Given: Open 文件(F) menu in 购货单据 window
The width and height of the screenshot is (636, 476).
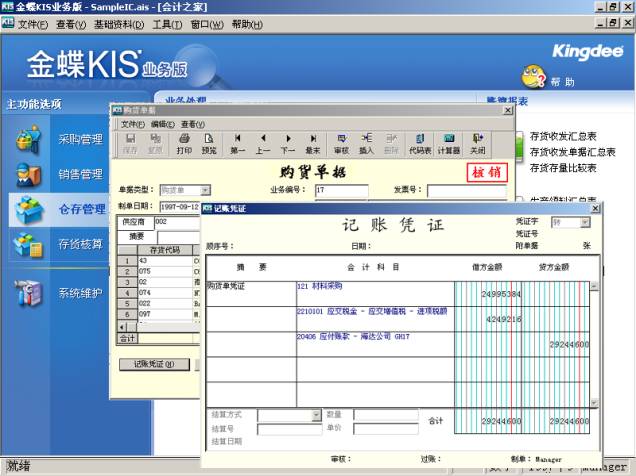Looking at the screenshot, I should (133, 124).
